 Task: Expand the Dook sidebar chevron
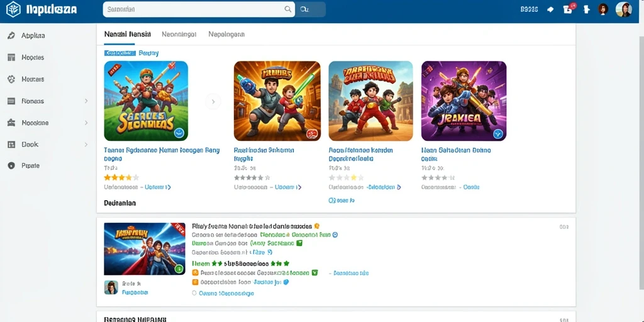[86, 145]
